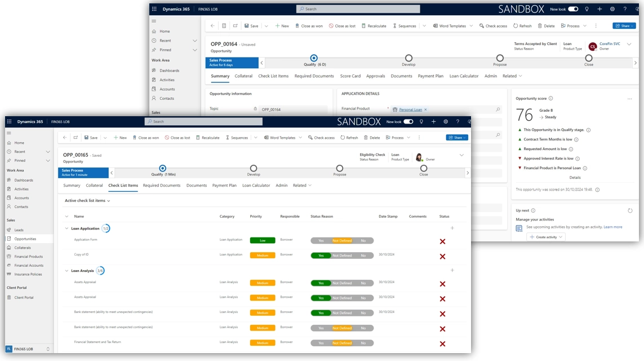Toggle the New look switch in back window

[x=574, y=9]
